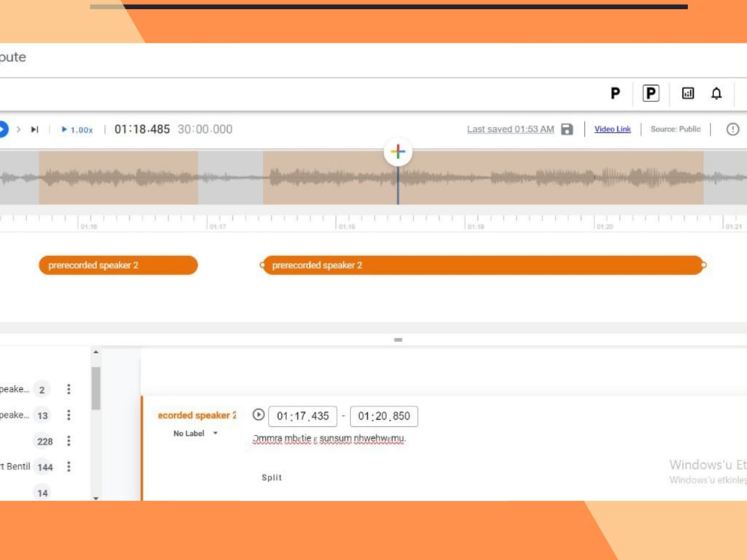Click the current time 01:18.485

click(142, 129)
